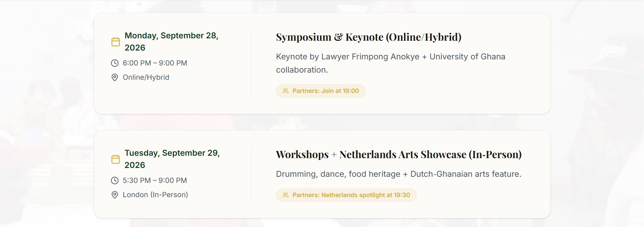Click the calendar icon beside Monday, September 28
The height and width of the screenshot is (227, 644).
[x=116, y=42]
